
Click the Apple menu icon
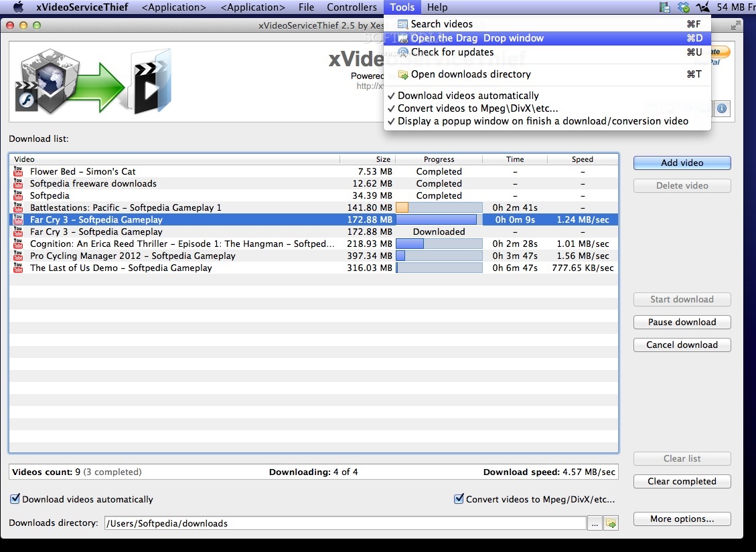18,7
